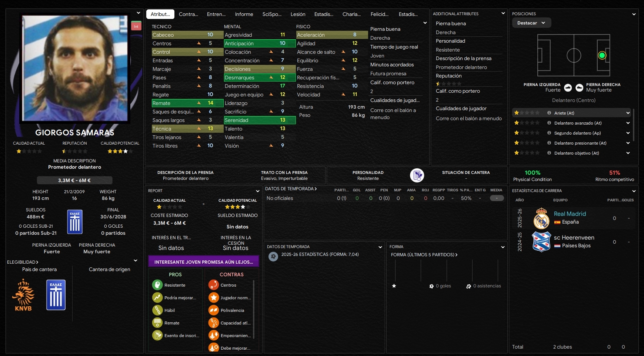Screen dimensions: 644x356
Task: Click the sc Heerenveen club crest
Action: coord(541,241)
